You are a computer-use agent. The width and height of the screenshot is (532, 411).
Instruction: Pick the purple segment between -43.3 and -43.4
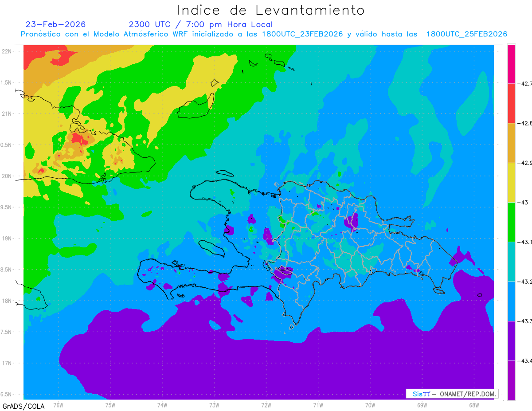pyautogui.click(x=511, y=341)
